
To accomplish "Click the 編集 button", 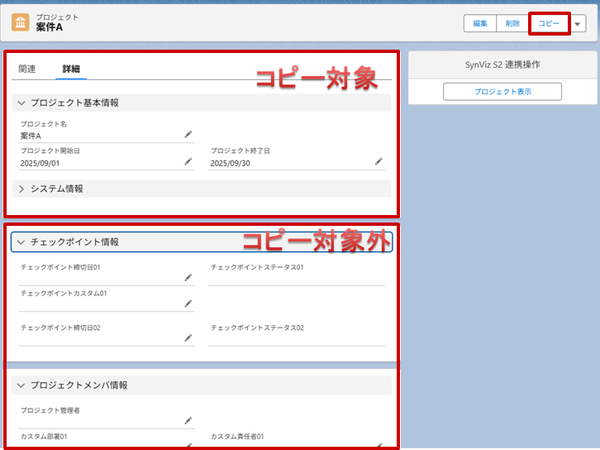I will pyautogui.click(x=480, y=24).
